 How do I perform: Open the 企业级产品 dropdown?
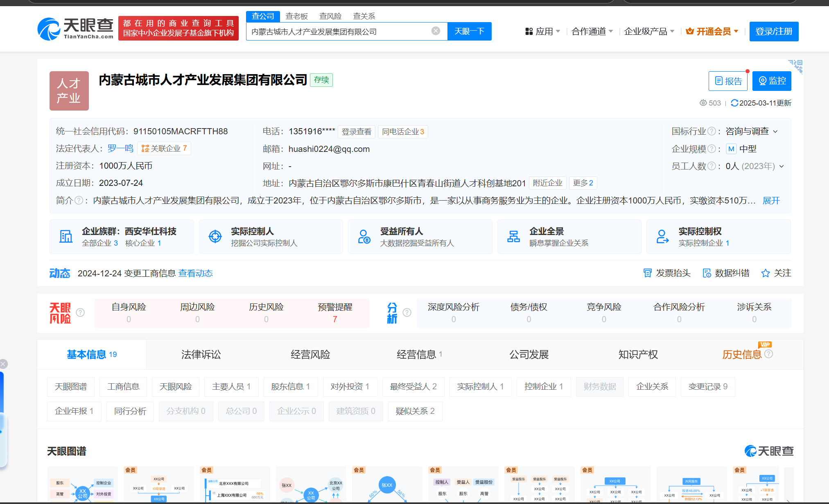click(649, 32)
